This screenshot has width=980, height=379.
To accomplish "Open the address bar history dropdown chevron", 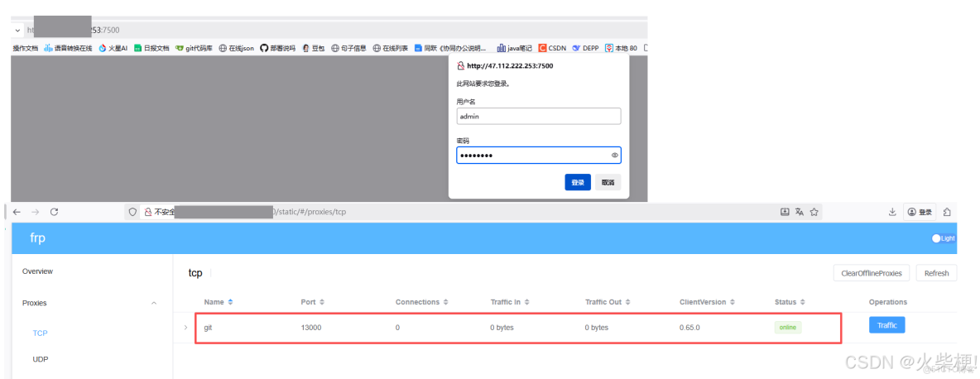I will 17,29.
